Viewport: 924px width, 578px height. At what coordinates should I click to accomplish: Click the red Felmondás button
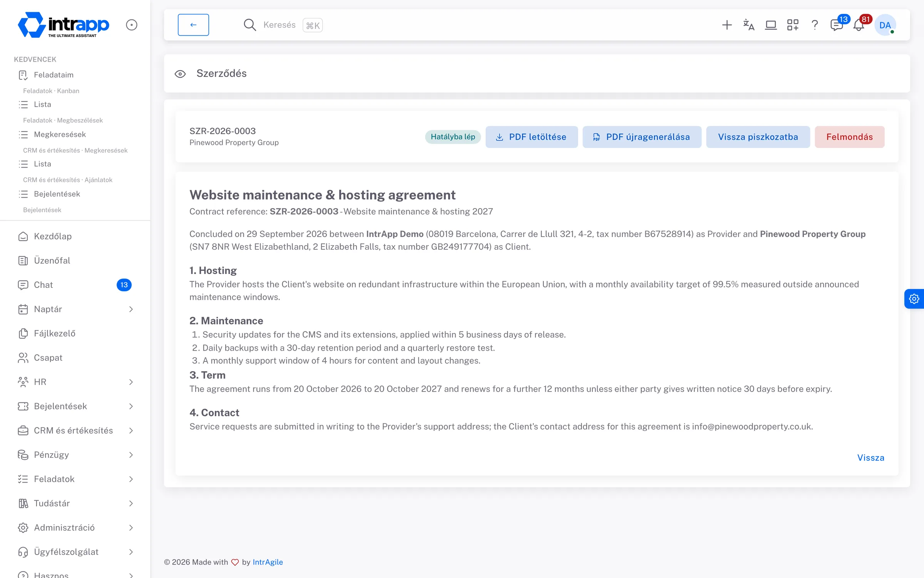[849, 137]
